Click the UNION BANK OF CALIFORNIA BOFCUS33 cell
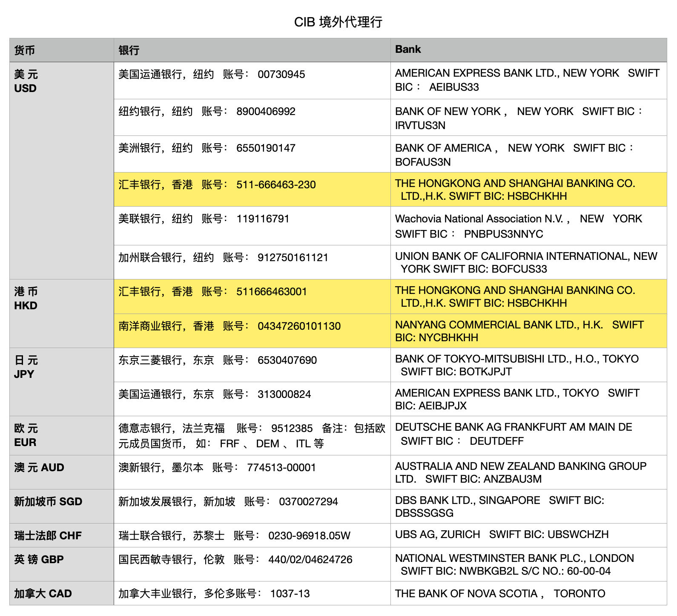 [528, 262]
